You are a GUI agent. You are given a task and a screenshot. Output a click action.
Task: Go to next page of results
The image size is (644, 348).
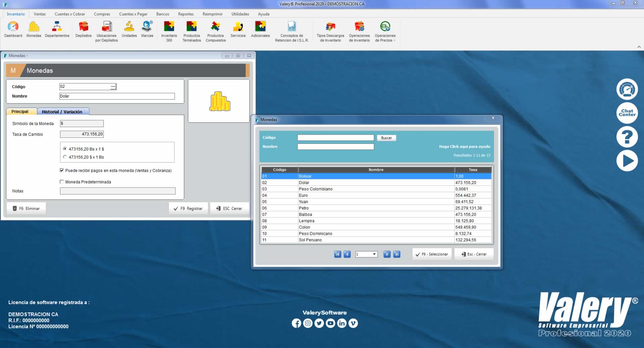tap(387, 254)
